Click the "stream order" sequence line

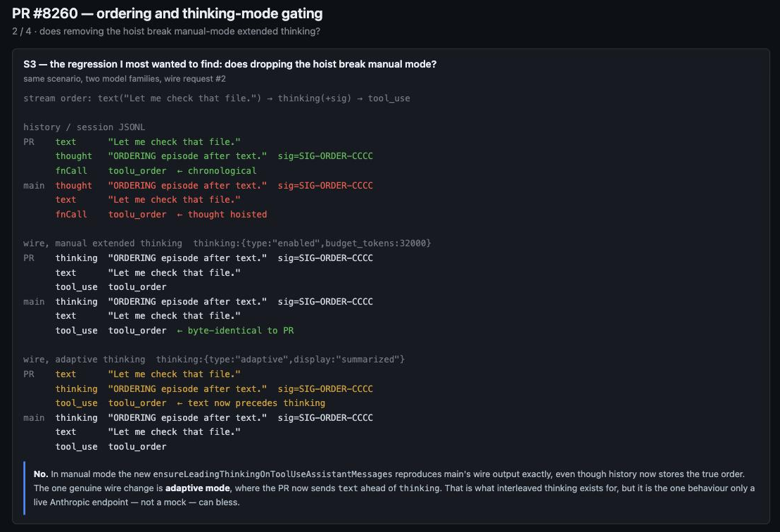point(217,99)
